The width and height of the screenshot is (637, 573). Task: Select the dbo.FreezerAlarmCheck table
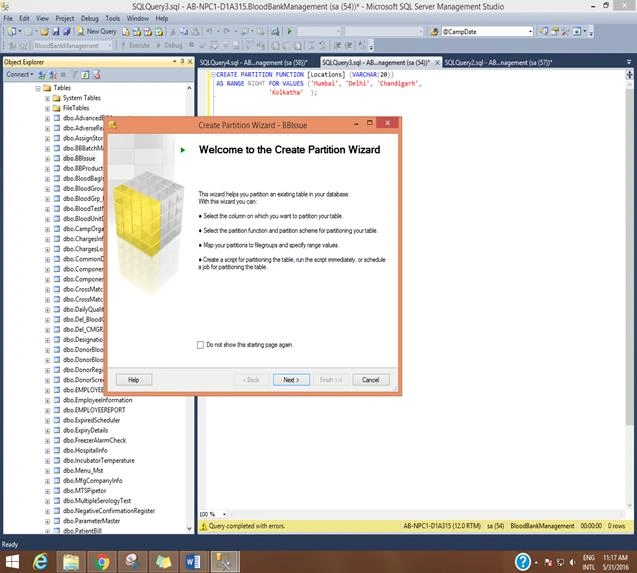tap(95, 440)
